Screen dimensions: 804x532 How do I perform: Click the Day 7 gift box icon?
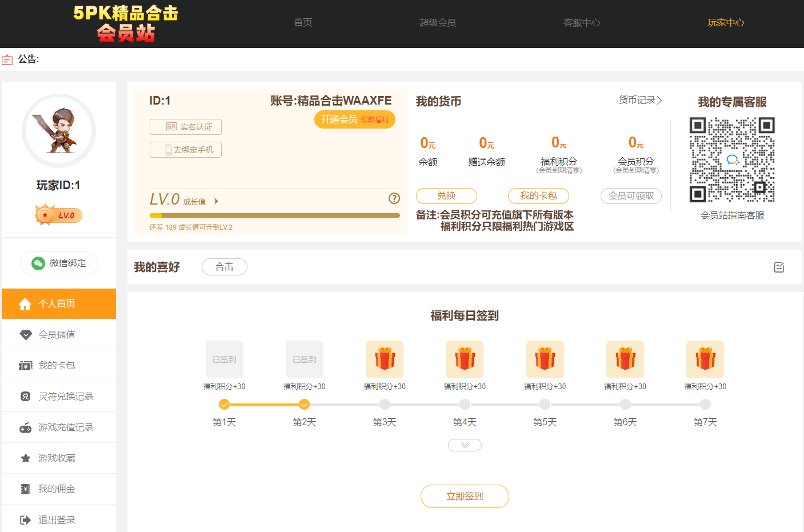click(x=705, y=359)
